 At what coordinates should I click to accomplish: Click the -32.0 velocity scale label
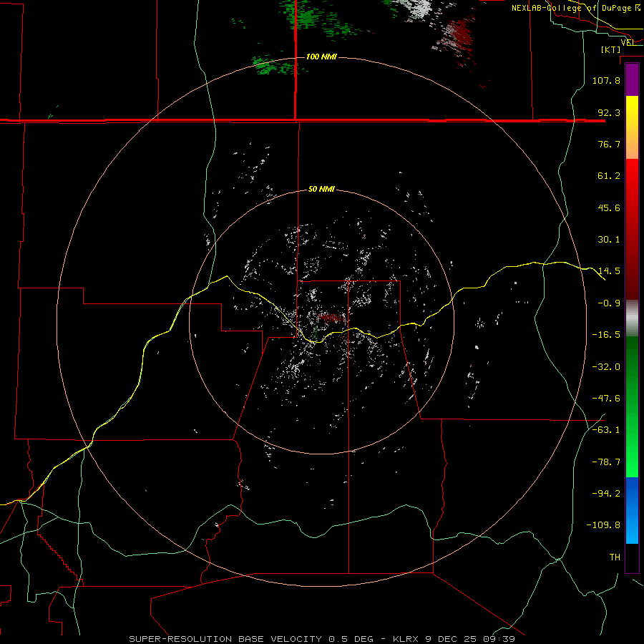tap(606, 367)
